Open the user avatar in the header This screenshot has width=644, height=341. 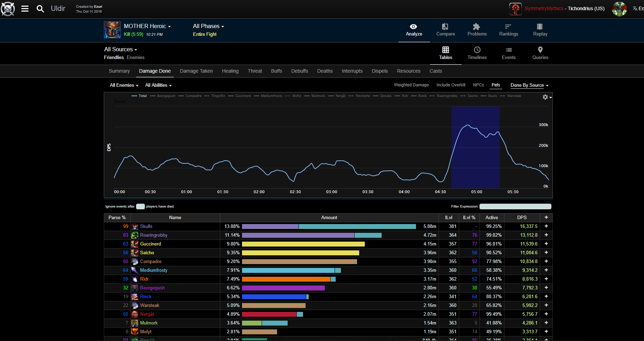(x=619, y=9)
